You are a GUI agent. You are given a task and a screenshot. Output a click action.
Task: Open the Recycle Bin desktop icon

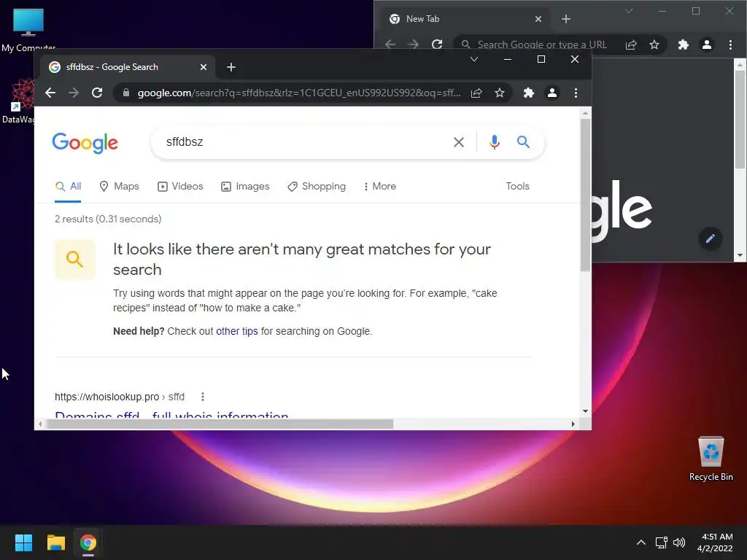coord(711,459)
